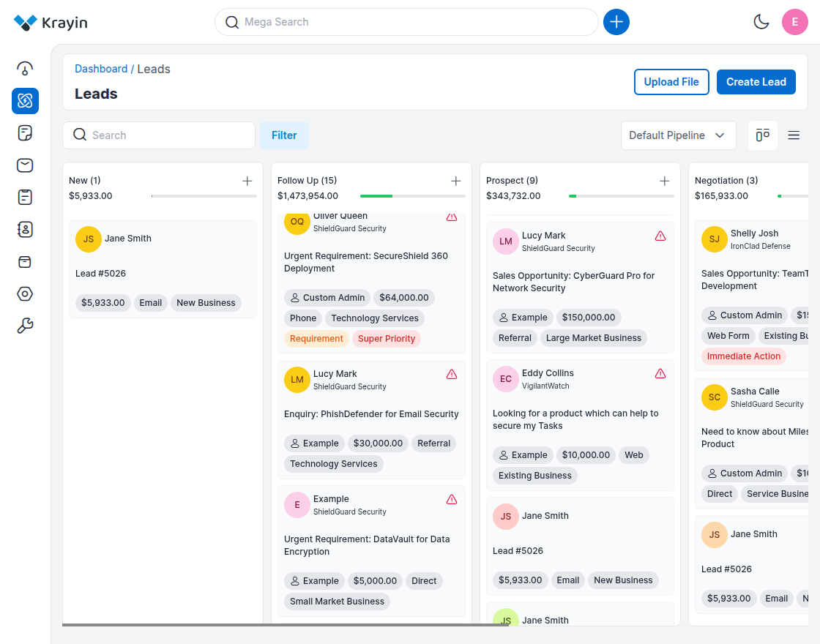This screenshot has width=820, height=644.
Task: Open the user profile avatar E
Action: [795, 22]
